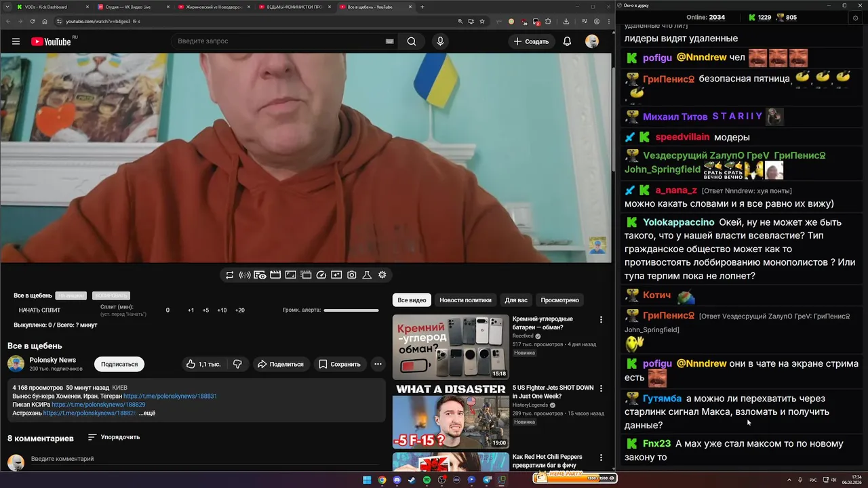
Task: Open Упорядочить comments sort dropdown
Action: point(114,437)
